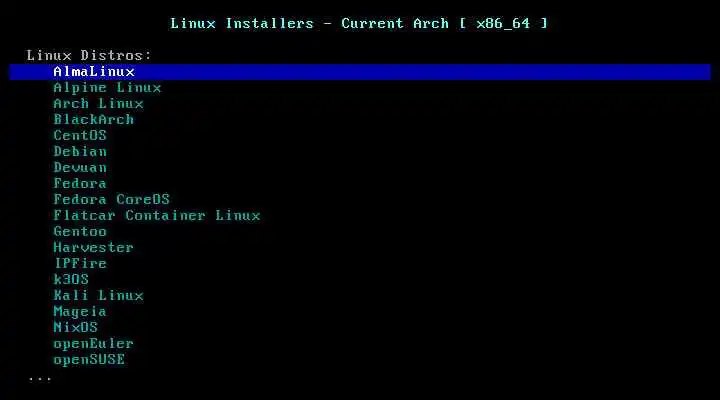Click the Mageia entry
The height and width of the screenshot is (400, 720).
pos(80,312)
